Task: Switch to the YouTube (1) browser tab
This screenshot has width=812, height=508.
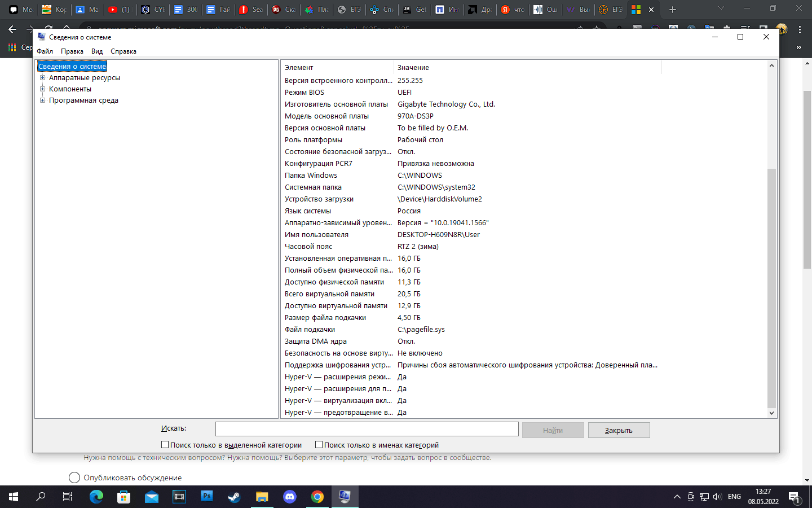Action: click(x=120, y=10)
